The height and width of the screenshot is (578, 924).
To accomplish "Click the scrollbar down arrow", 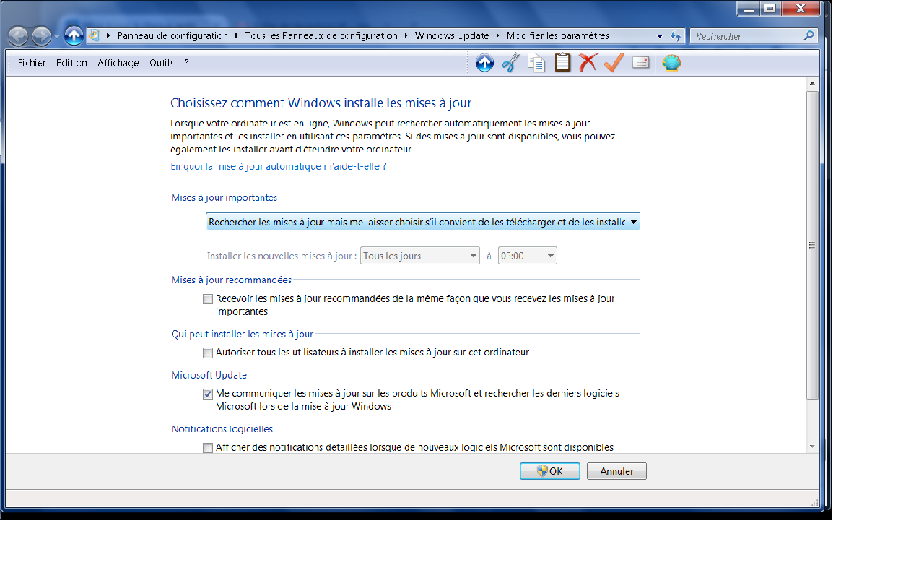I will 812,447.
